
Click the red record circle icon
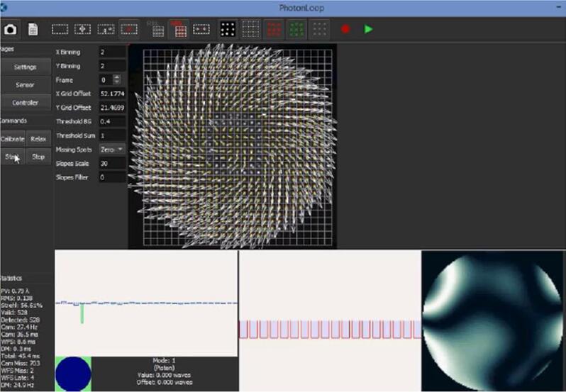tap(345, 29)
